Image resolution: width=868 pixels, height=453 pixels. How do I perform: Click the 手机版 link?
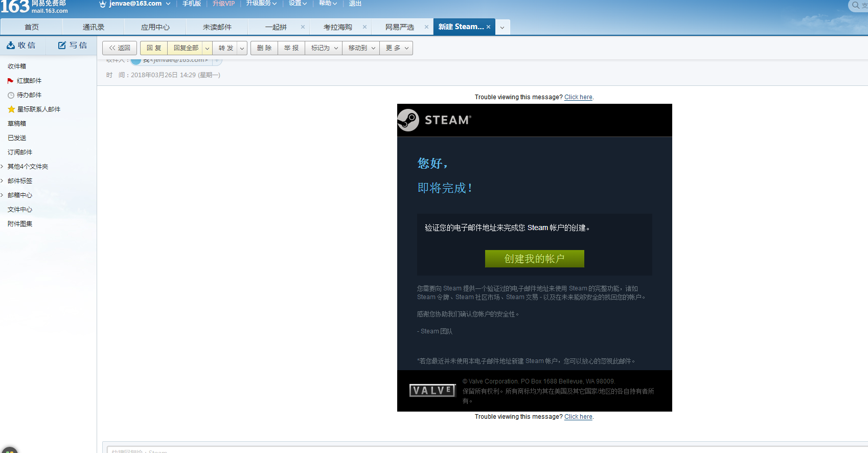tap(192, 4)
